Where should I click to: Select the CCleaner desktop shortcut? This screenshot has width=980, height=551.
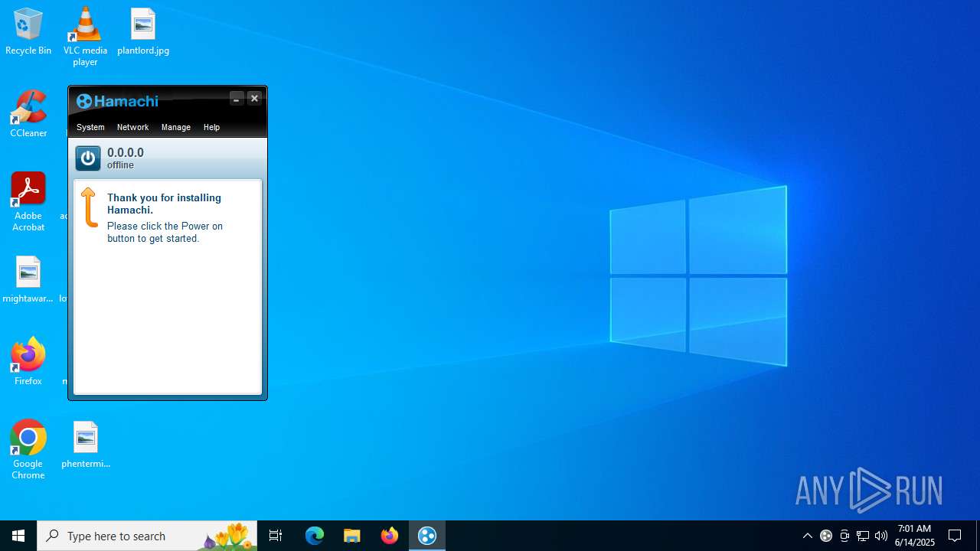click(28, 114)
